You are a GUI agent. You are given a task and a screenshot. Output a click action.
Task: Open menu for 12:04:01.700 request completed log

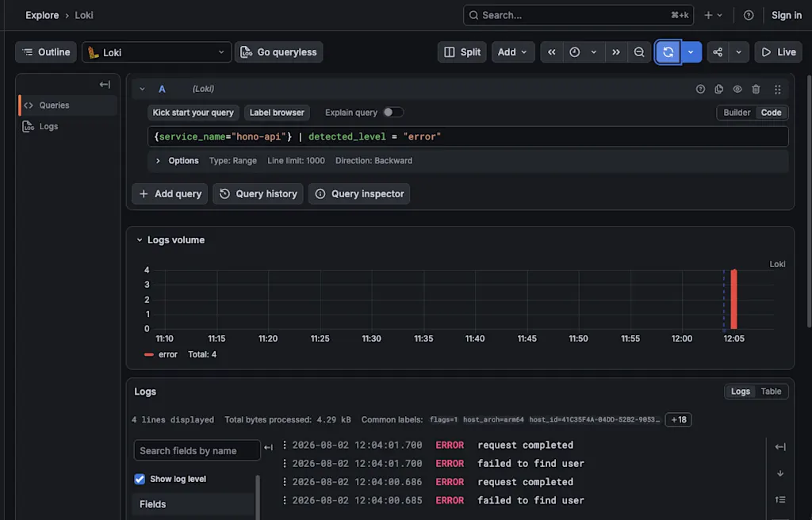285,445
